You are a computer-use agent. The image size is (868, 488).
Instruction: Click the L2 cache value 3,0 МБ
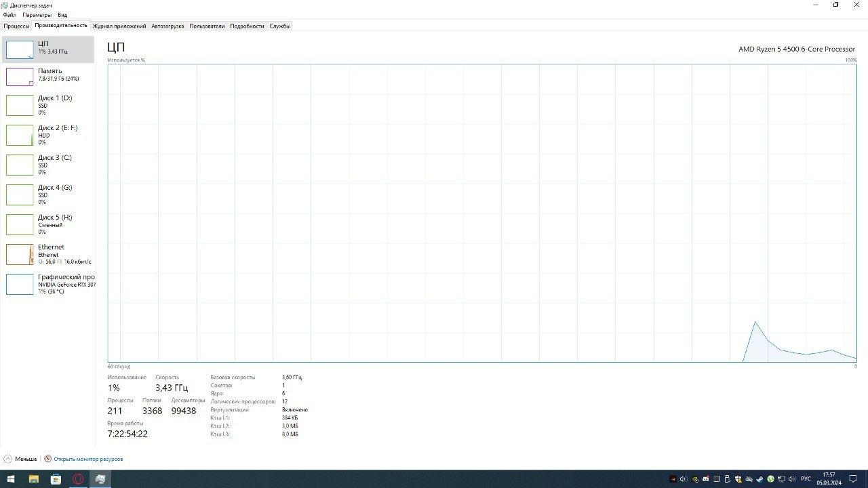click(290, 426)
